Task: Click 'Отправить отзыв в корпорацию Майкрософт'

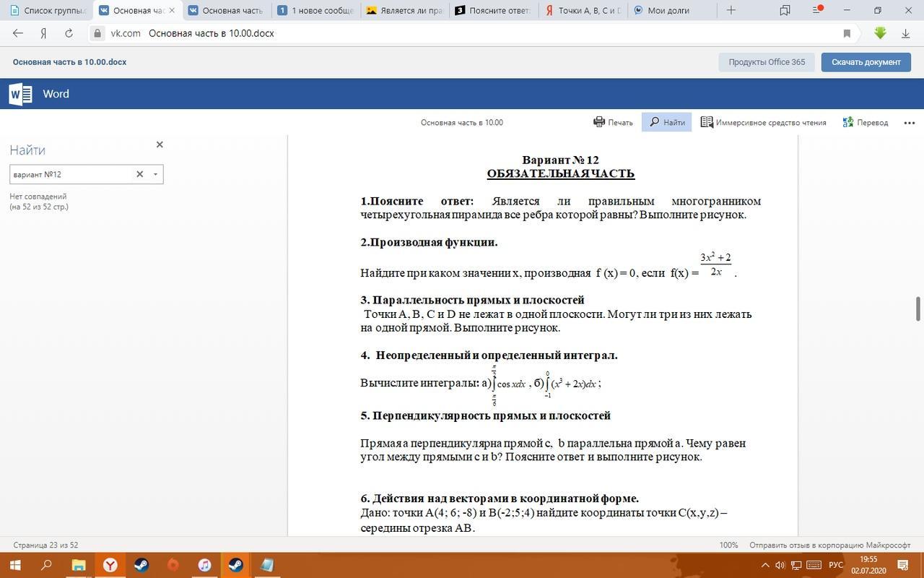Action: (830, 545)
